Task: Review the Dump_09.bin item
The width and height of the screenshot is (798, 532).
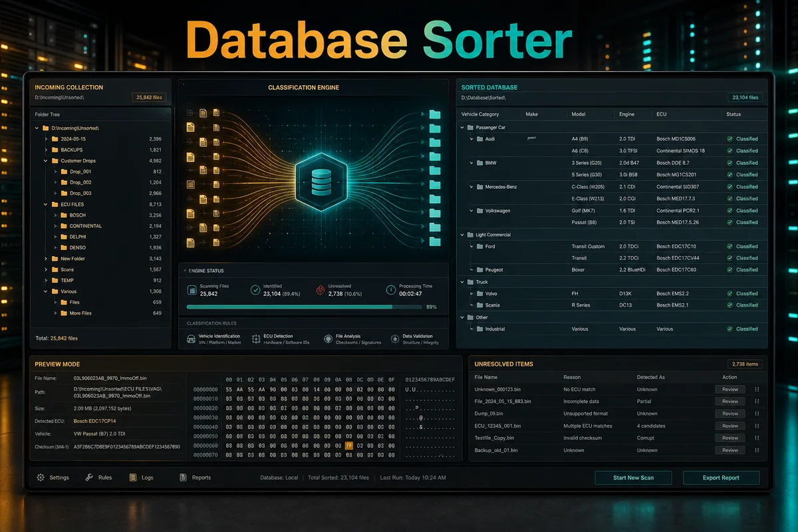Action: point(730,414)
